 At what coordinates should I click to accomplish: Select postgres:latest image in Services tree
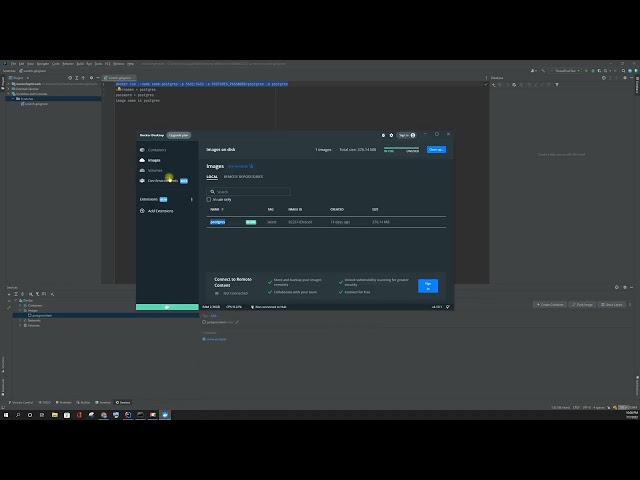[x=40, y=316]
